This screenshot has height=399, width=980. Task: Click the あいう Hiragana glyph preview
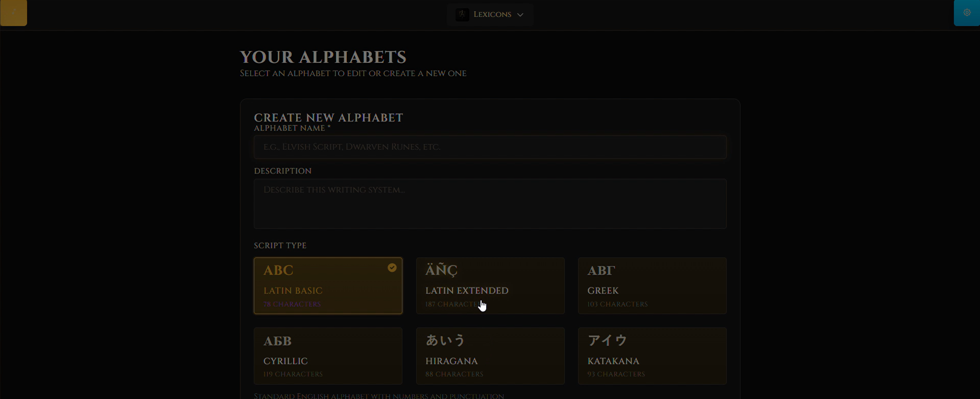click(x=445, y=340)
